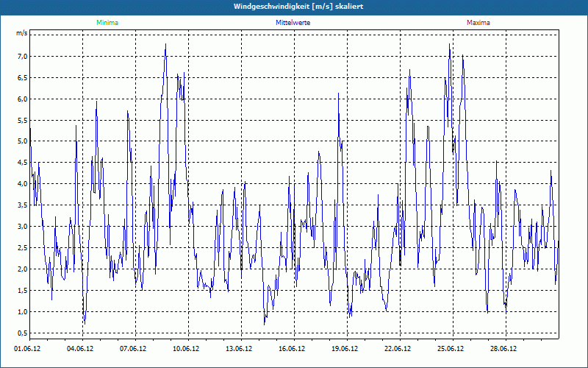Click the chart title Windgeschwindigkeit [m/s] skaliert
Viewport: 588px width, 368px height.
pos(298,7)
